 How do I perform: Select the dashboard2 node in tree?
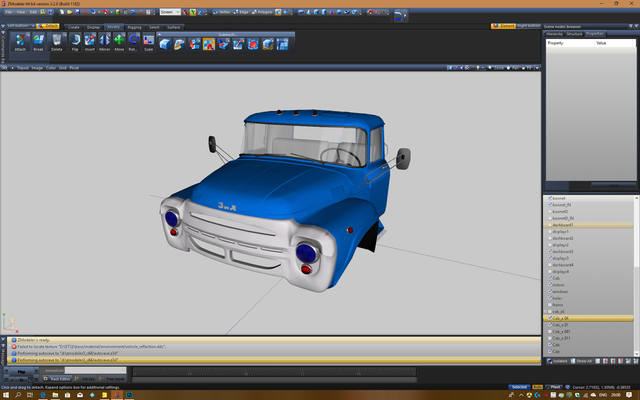click(x=563, y=238)
